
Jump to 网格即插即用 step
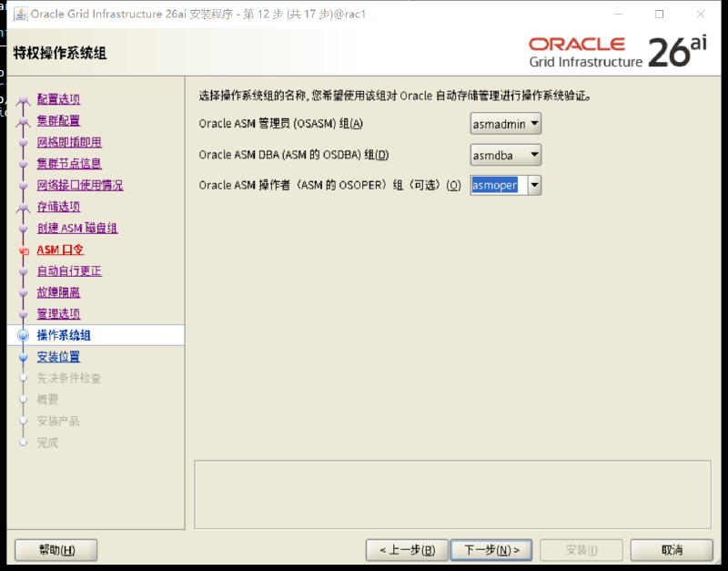pyautogui.click(x=69, y=142)
